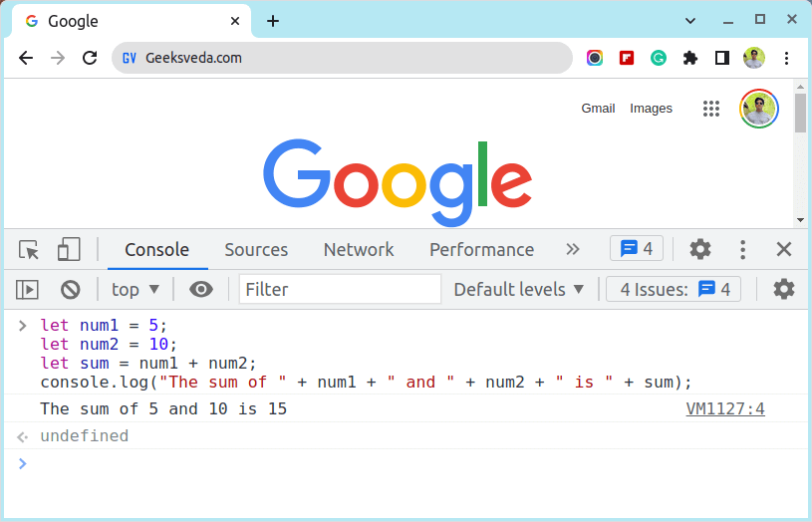Open DevTools settings gear in tab bar

(700, 249)
